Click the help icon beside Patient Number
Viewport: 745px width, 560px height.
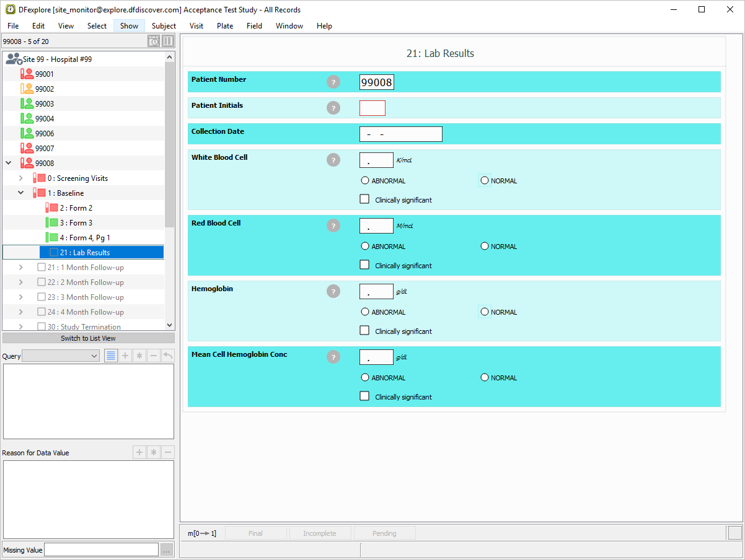click(333, 82)
